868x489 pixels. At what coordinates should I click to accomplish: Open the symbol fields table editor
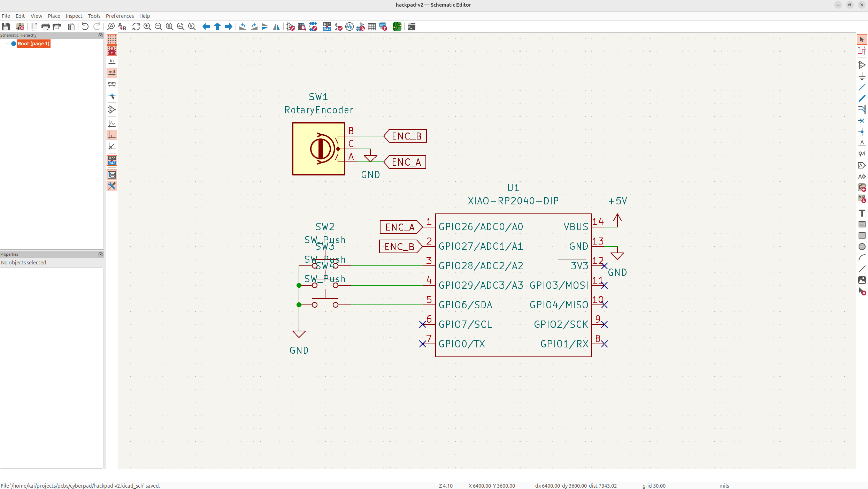pos(372,27)
